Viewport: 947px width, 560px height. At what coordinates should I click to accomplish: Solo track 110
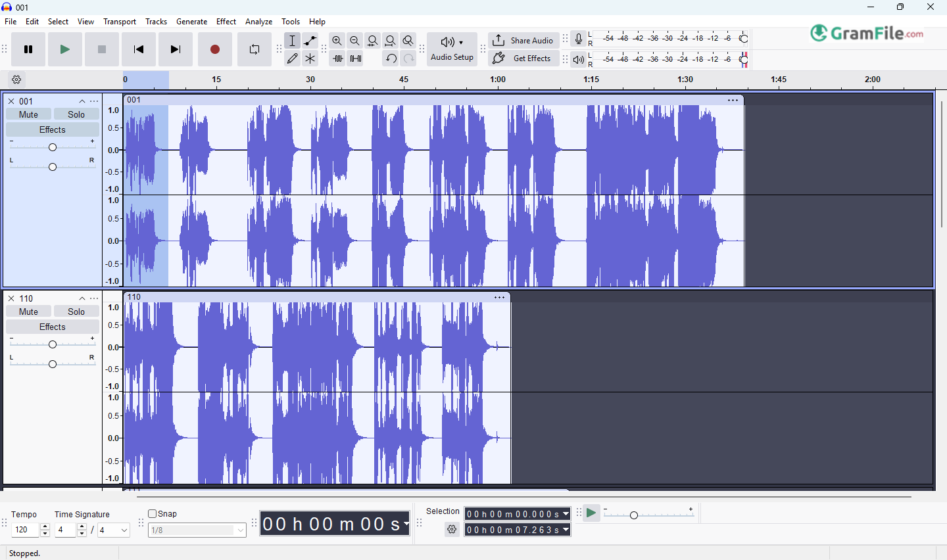click(x=76, y=312)
